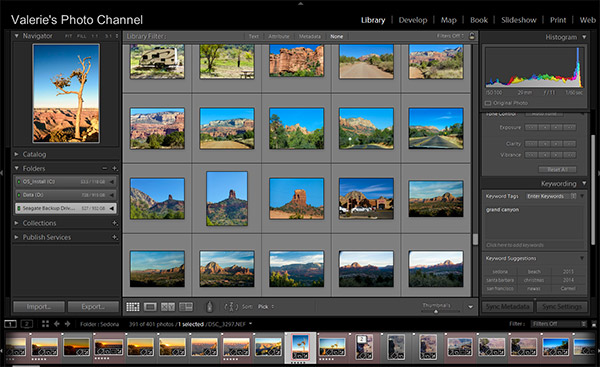Switch to the Print module

558,20
